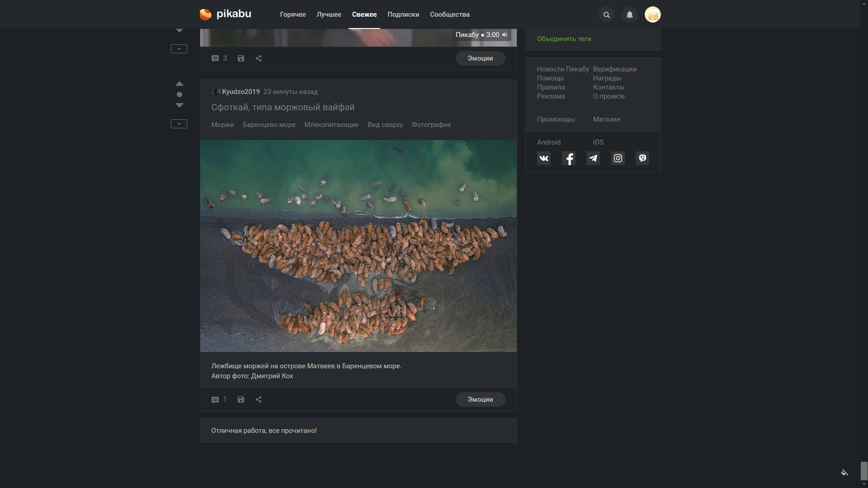
Task: Open the Telegram social link
Action: pos(593,158)
